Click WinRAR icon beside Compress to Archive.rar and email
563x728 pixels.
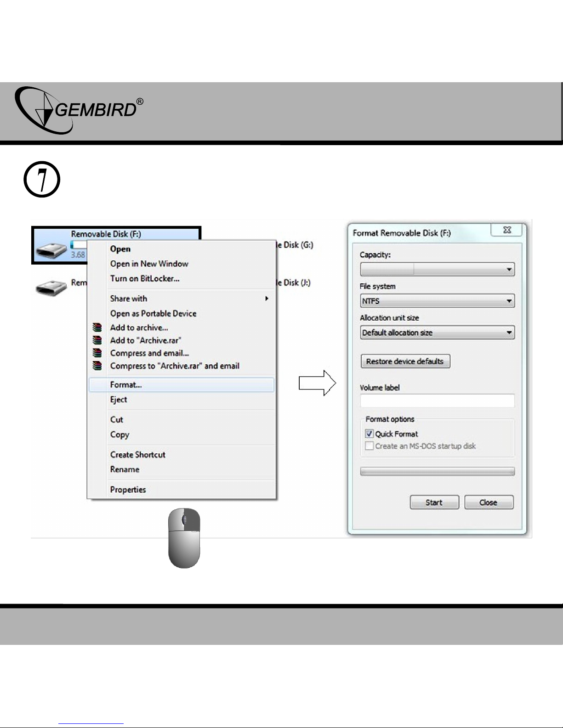[x=97, y=366]
